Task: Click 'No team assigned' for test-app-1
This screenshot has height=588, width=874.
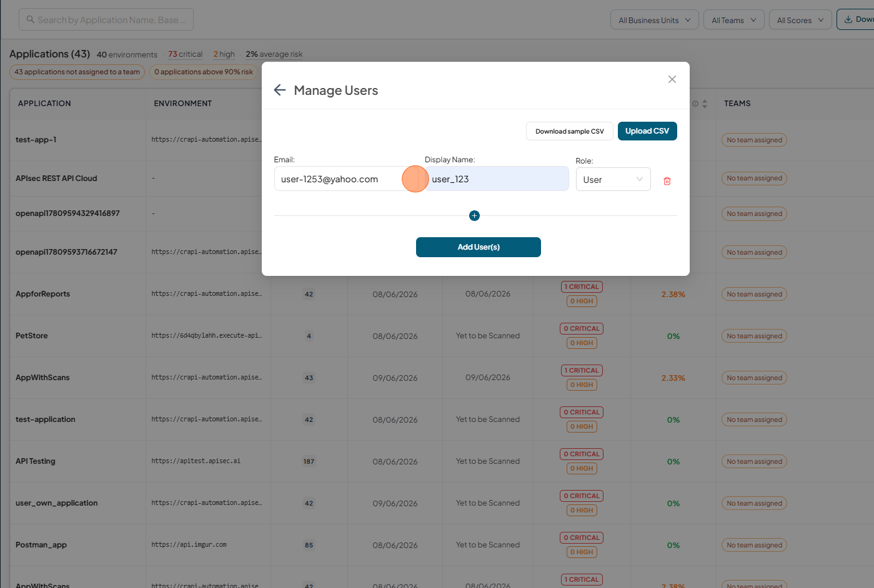Action: pos(754,140)
